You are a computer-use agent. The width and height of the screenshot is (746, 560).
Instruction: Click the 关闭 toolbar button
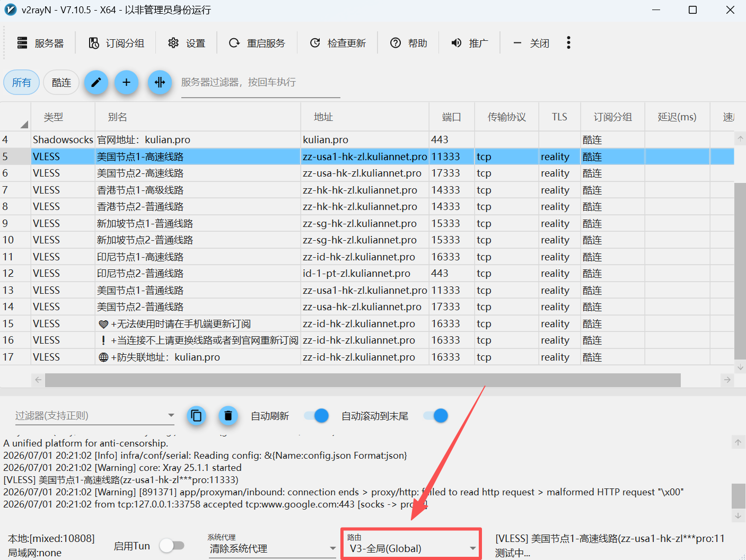(x=531, y=43)
